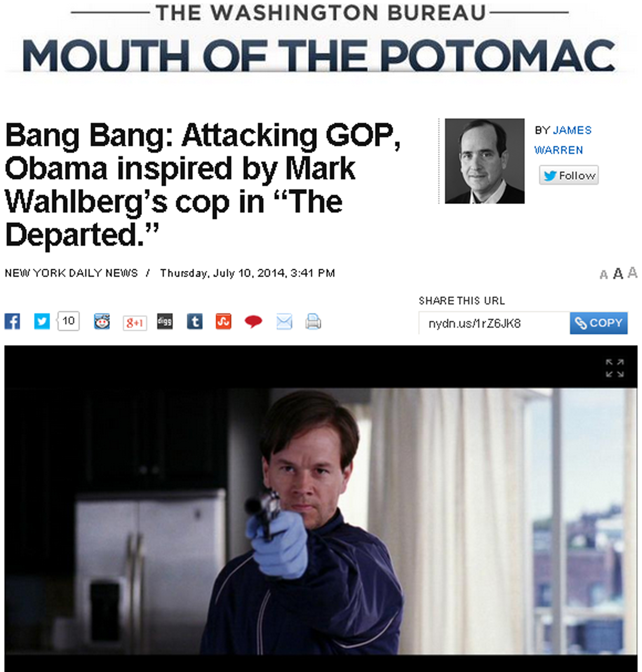
Task: Select the share URL text field
Action: (x=494, y=323)
